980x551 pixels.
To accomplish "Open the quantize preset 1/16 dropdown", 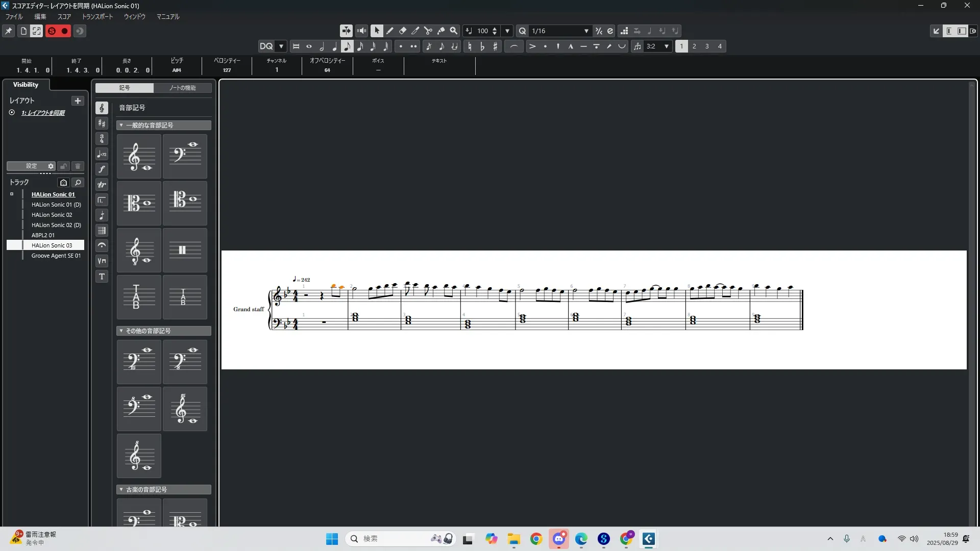I will [x=586, y=31].
